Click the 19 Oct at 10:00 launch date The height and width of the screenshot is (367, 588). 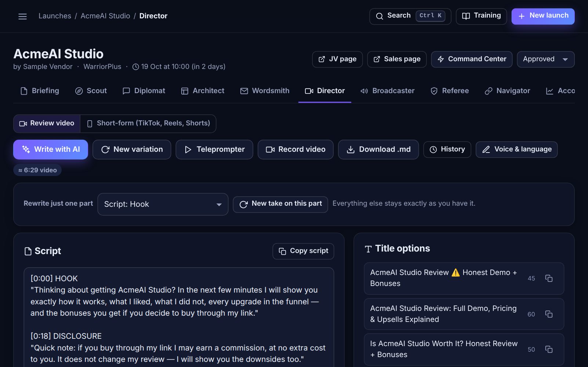tap(179, 67)
